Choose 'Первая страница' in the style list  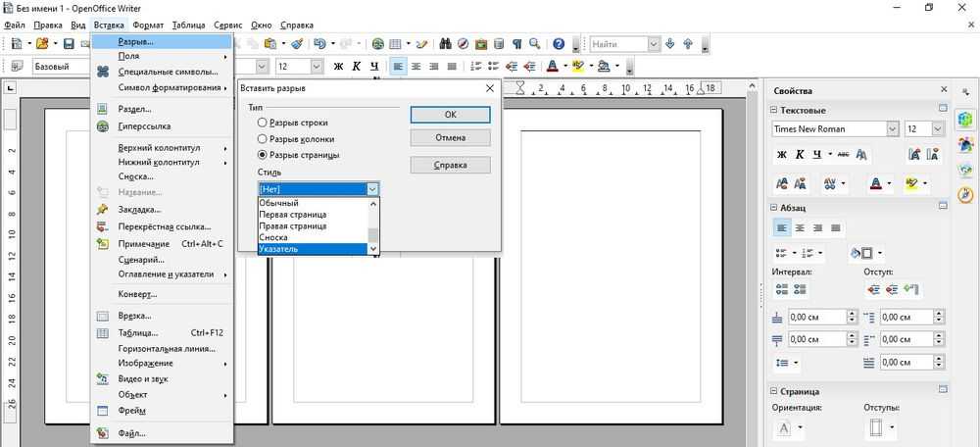click(x=292, y=214)
